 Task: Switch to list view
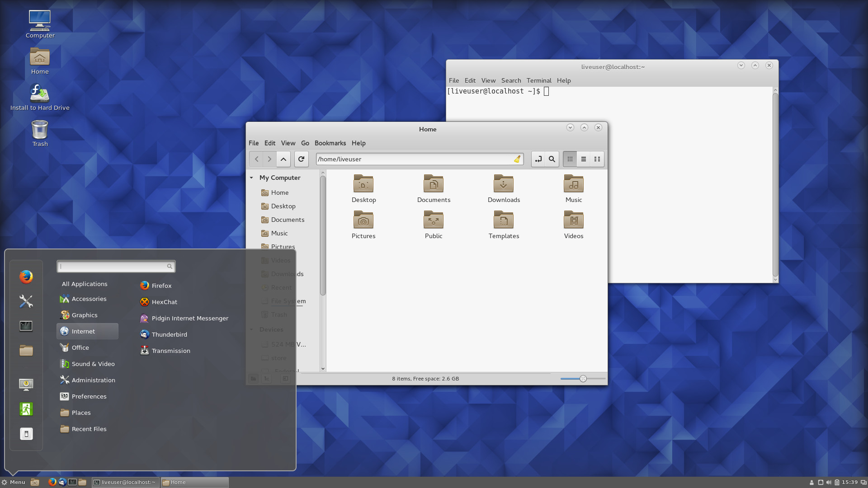click(584, 159)
